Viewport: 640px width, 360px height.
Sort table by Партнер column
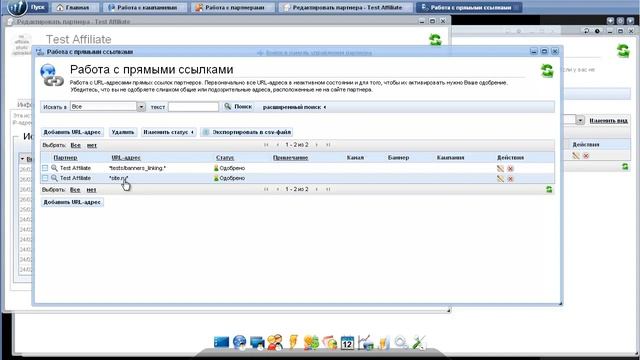pos(65,158)
